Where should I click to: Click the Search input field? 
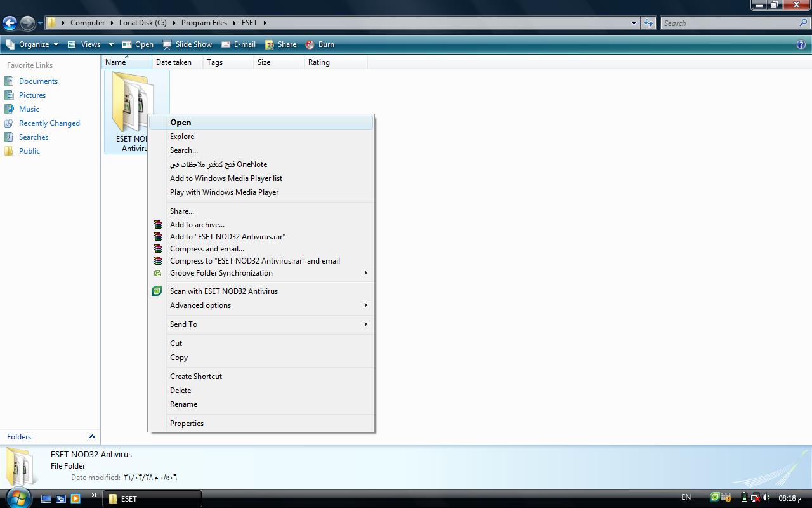730,23
